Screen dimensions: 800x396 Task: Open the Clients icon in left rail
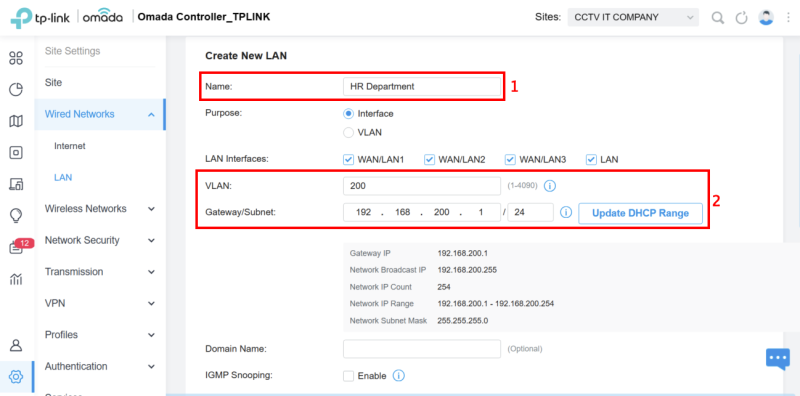pos(16,184)
